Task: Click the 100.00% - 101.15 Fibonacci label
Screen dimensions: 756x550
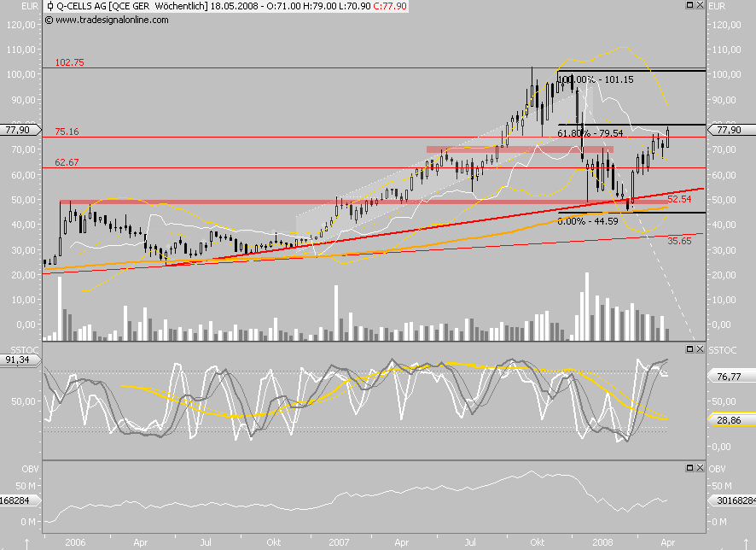Action: point(596,79)
